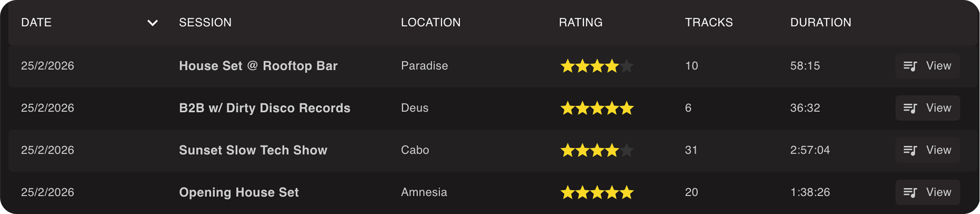
Task: Sort table by RATING column
Action: point(581,22)
